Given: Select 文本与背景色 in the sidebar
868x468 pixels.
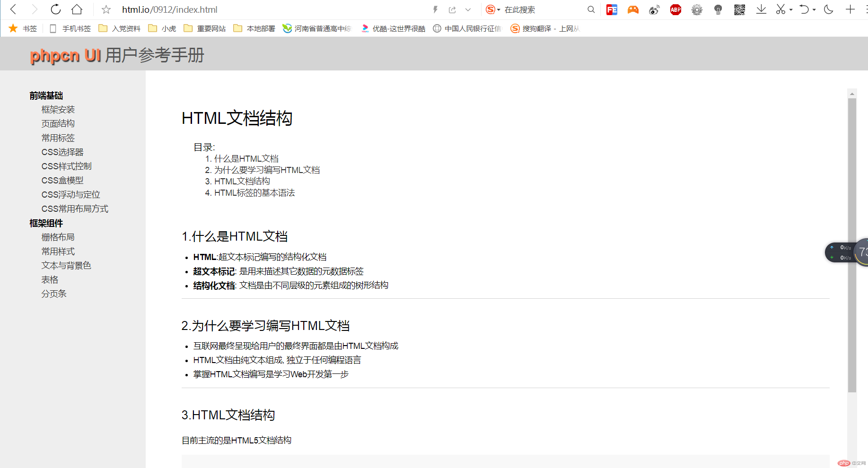Looking at the screenshot, I should (x=66, y=266).
